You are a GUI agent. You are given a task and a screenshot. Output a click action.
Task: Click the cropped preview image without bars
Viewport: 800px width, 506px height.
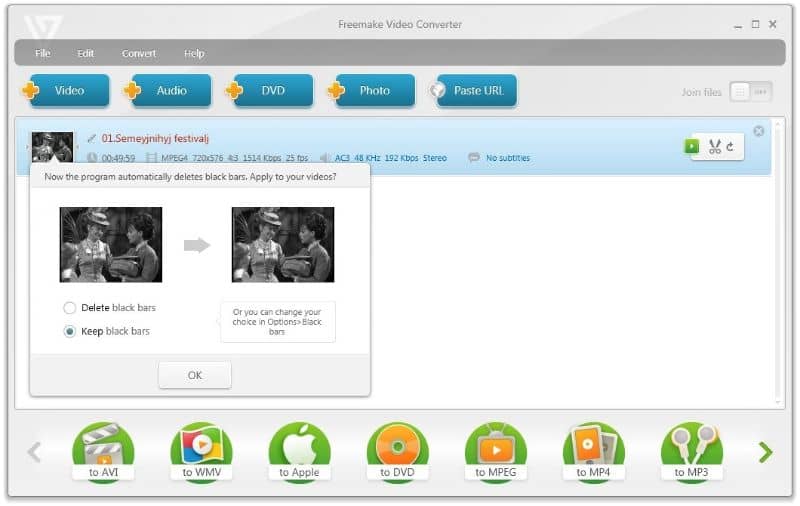coord(283,244)
